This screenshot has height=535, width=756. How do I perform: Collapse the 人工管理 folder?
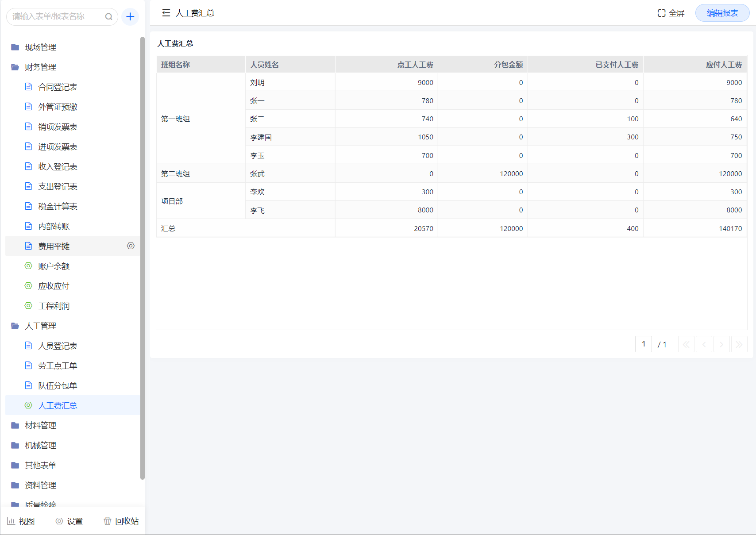[40, 326]
